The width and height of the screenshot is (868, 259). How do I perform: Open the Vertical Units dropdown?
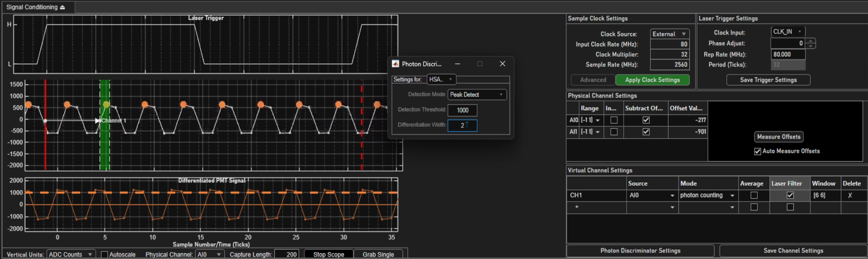[70, 255]
